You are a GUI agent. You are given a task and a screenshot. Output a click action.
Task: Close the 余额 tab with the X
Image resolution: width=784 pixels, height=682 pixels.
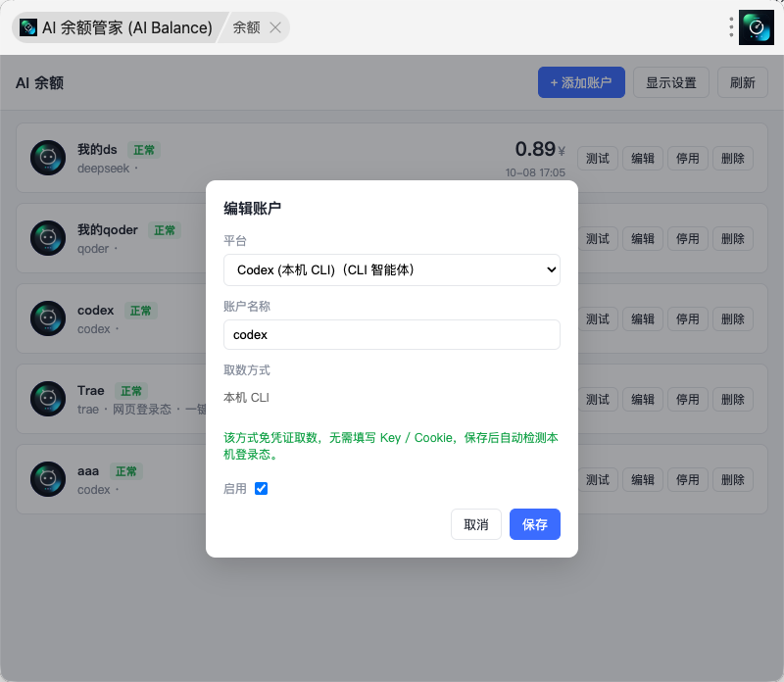(x=275, y=27)
